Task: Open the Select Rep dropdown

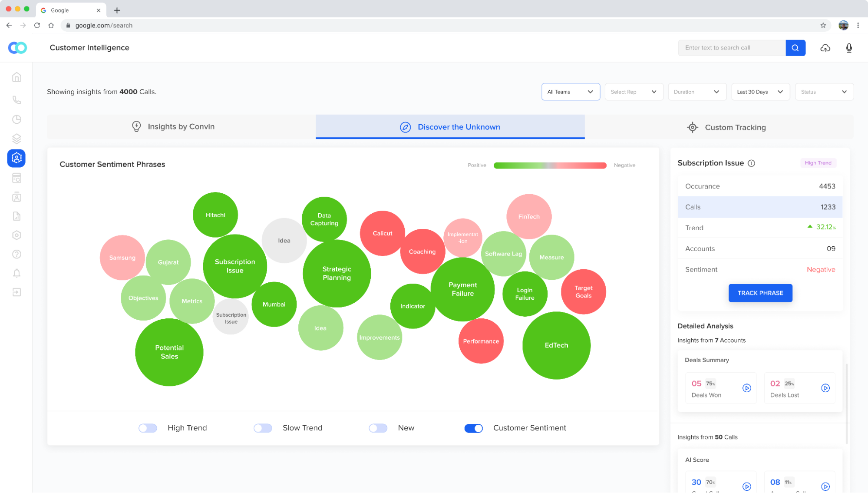Action: tap(634, 92)
